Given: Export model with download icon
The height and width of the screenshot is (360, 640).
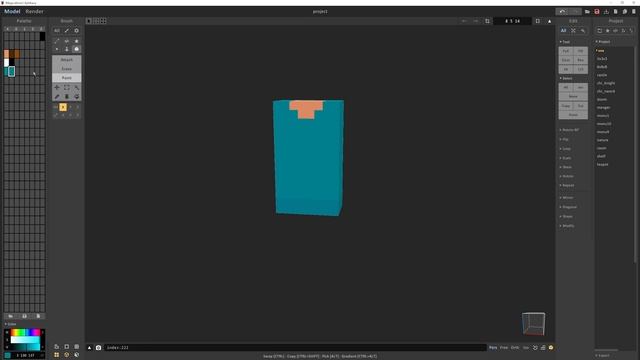Looking at the screenshot, I should click(x=606, y=11).
